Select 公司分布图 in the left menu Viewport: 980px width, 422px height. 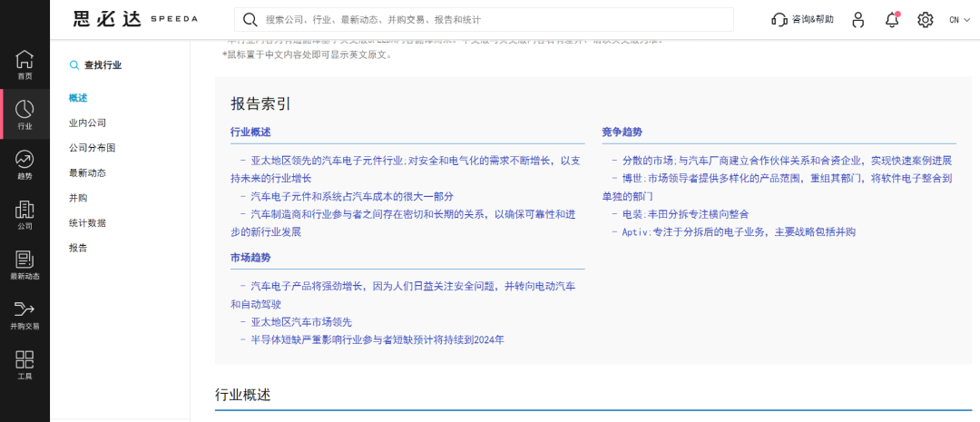click(x=93, y=147)
